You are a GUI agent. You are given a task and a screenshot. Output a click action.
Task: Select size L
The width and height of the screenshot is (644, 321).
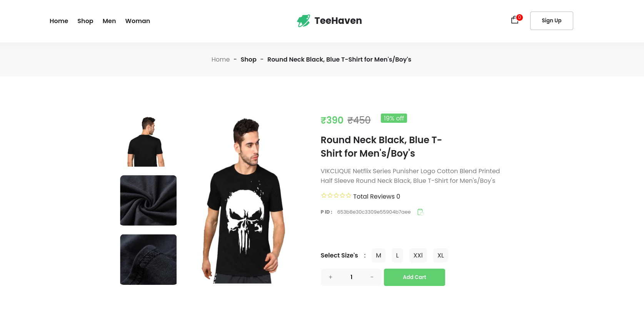[x=397, y=256]
